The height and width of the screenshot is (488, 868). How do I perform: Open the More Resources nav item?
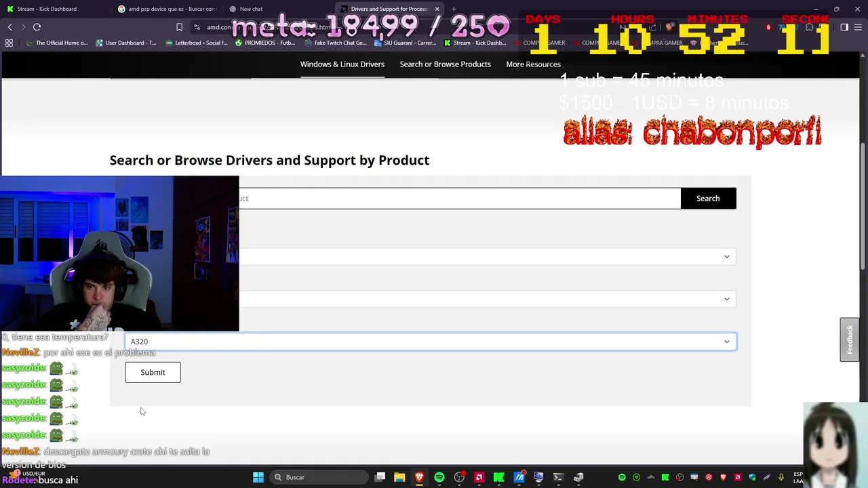(533, 64)
